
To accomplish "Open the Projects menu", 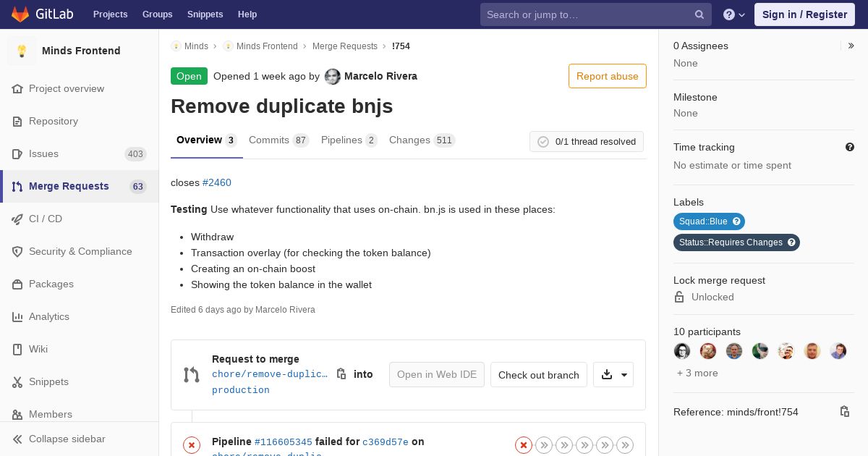I will pyautogui.click(x=110, y=14).
